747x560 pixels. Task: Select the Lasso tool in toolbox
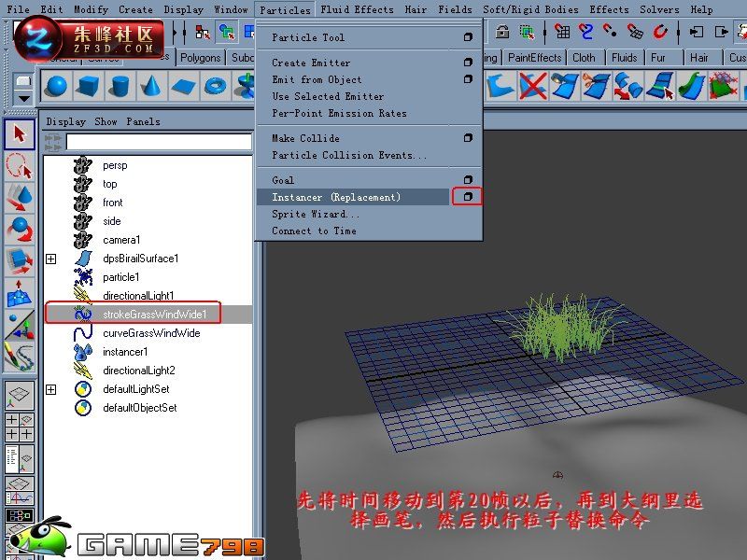20,166
